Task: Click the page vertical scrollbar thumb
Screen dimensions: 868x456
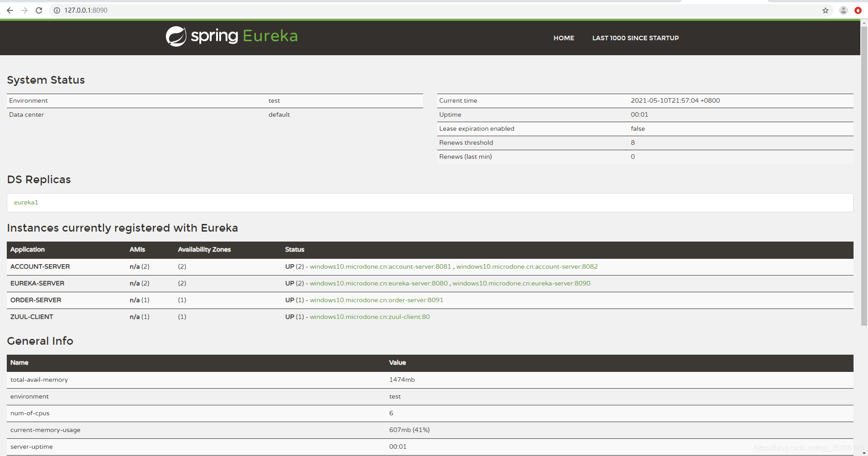Action: click(864, 176)
